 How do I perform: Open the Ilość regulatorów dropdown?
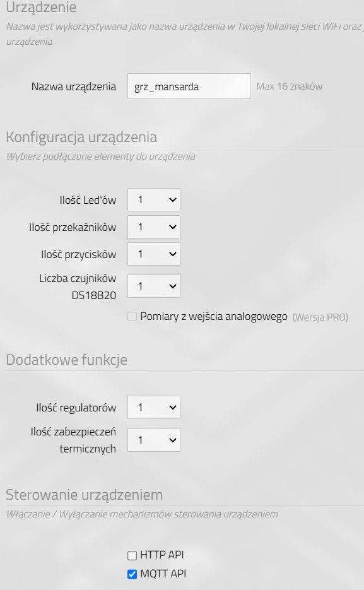(154, 407)
